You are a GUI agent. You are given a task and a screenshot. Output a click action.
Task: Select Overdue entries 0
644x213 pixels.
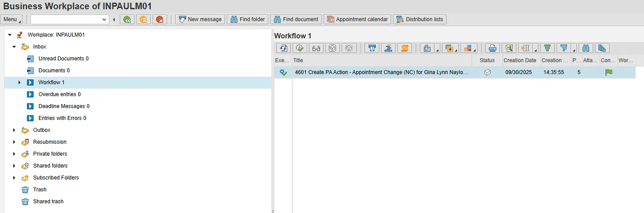[x=60, y=94]
